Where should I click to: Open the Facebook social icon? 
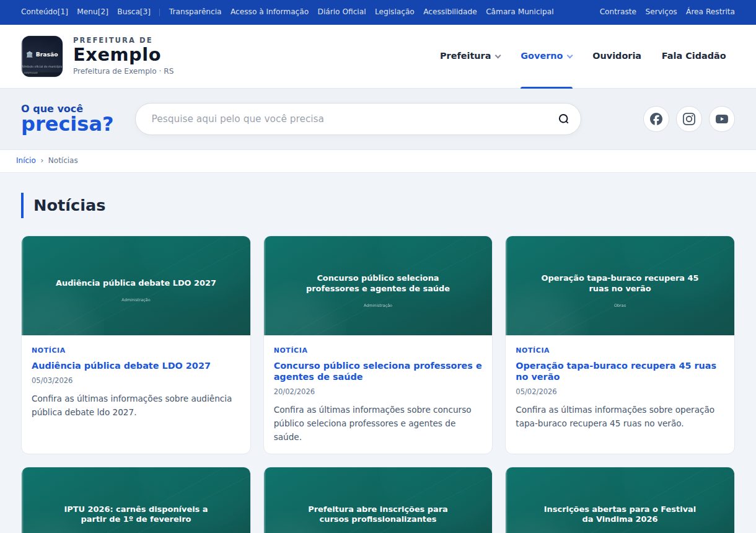pyautogui.click(x=656, y=119)
